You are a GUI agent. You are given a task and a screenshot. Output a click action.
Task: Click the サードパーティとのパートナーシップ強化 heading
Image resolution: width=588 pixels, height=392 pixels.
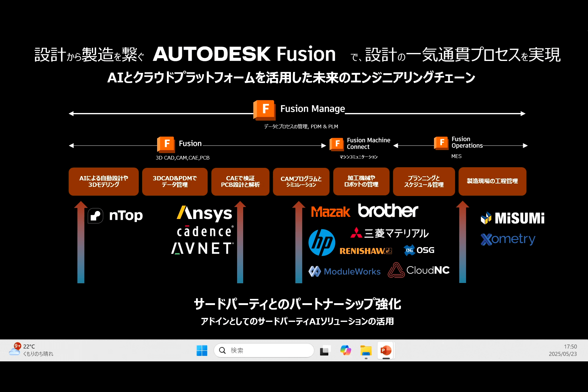pos(297,304)
